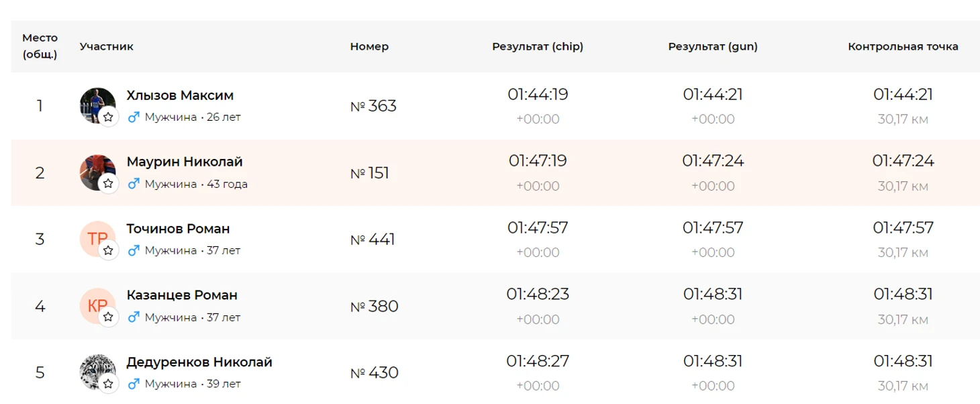Click the Участник column header
Image resolution: width=980 pixels, height=404 pixels.
coord(106,47)
